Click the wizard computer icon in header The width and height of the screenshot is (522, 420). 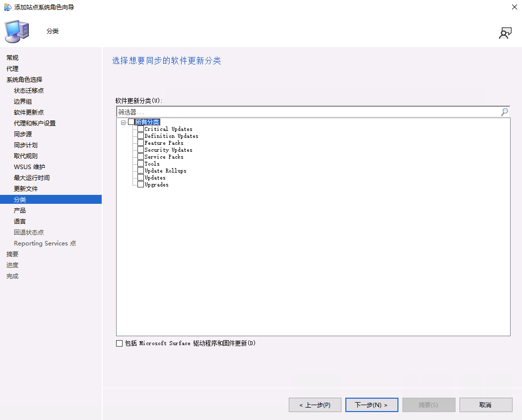[17, 31]
